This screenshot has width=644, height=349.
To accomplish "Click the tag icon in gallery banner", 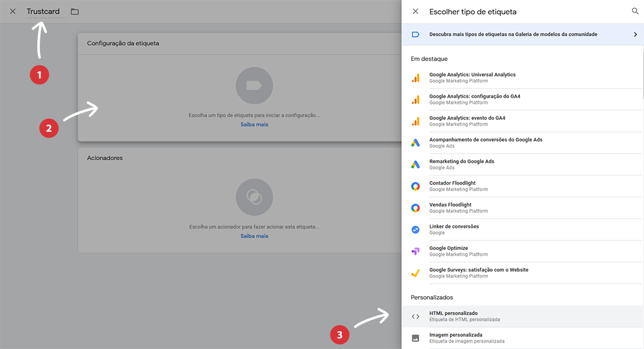I will (x=415, y=34).
